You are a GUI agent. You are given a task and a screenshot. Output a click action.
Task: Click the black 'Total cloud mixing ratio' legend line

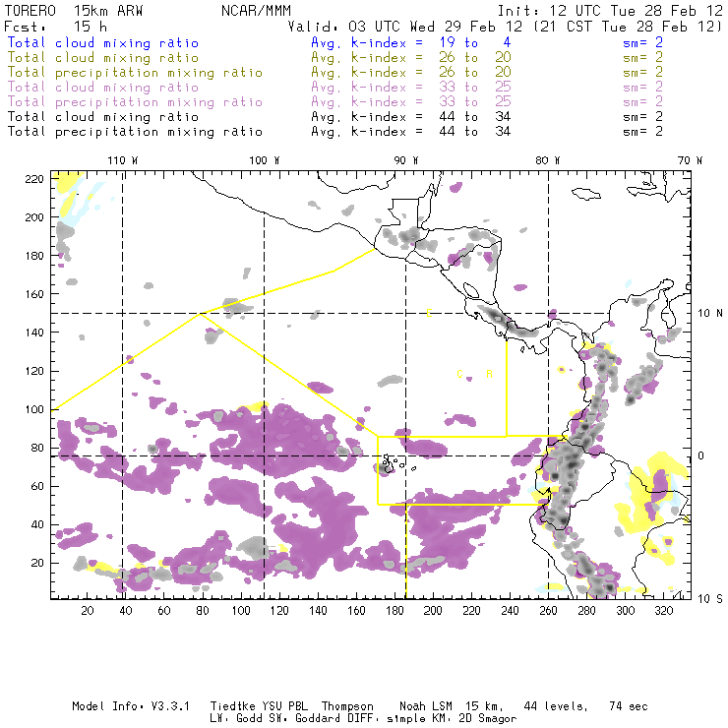(103, 117)
